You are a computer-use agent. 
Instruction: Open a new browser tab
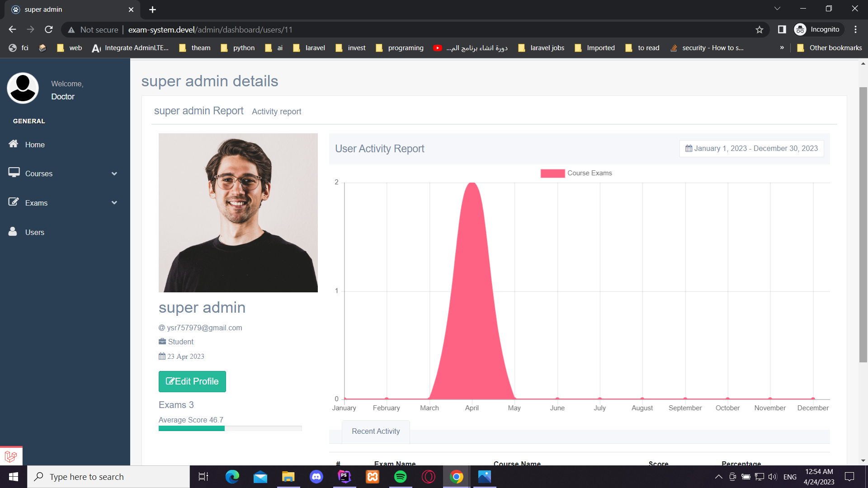[x=152, y=9]
